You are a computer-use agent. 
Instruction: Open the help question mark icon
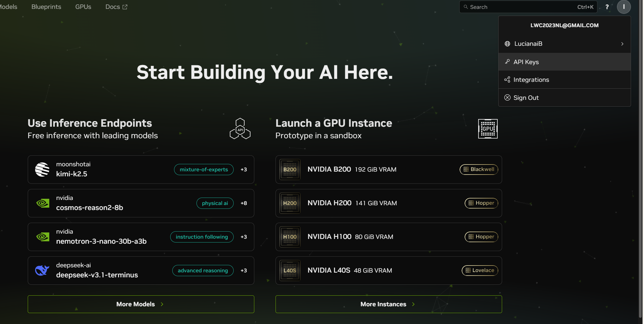[x=607, y=7]
